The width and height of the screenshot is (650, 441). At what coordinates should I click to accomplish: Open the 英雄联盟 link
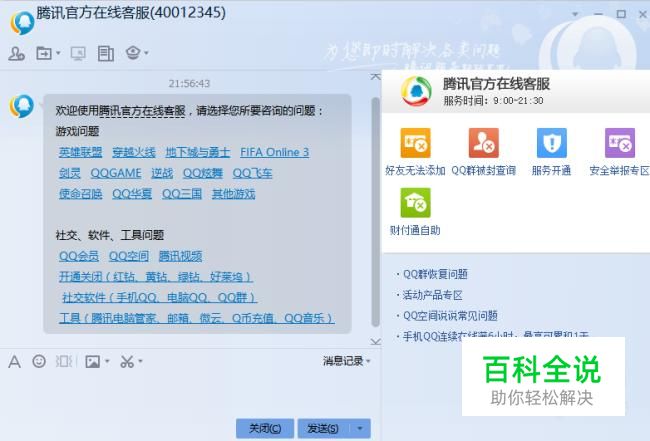80,153
